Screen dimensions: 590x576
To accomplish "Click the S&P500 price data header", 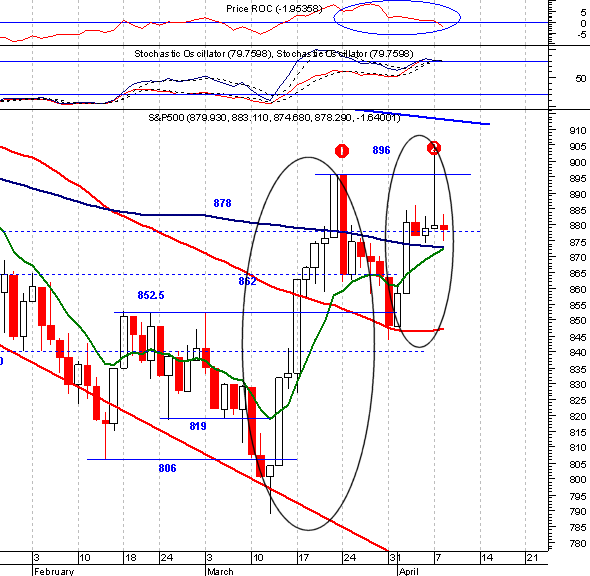I will (x=274, y=118).
